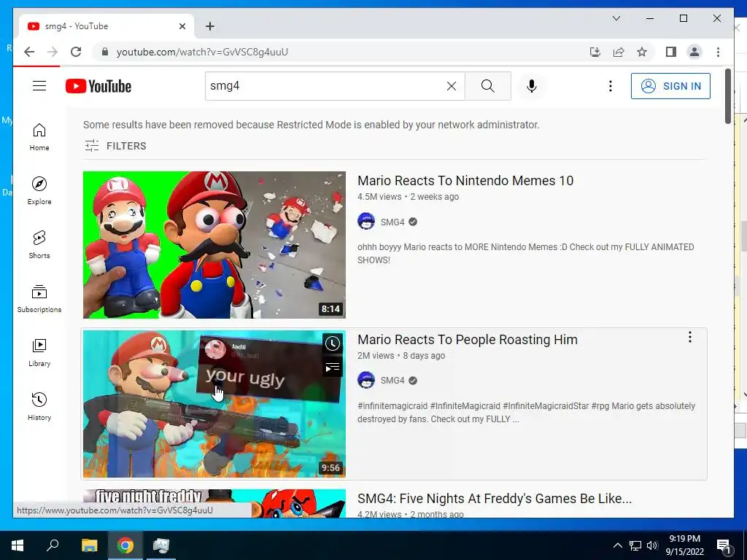Click SMG4 avatar under Nintendo Memes 10
This screenshot has height=560, width=747.
click(x=366, y=222)
